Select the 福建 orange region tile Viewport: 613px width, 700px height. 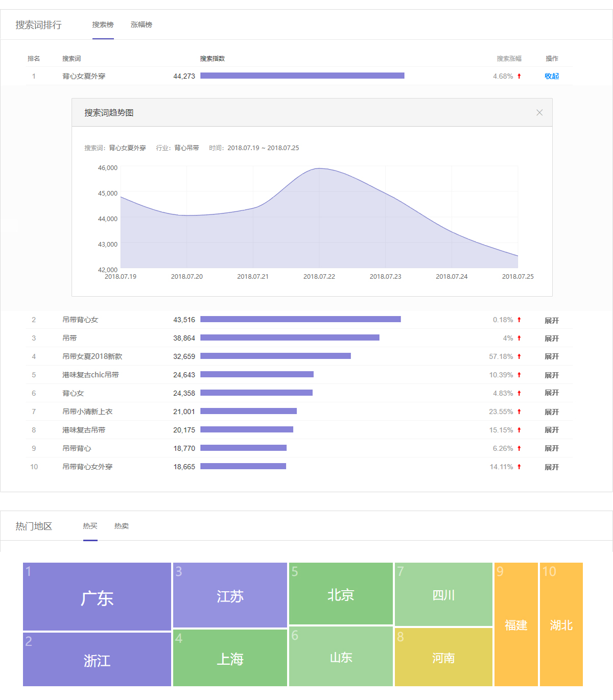[516, 624]
